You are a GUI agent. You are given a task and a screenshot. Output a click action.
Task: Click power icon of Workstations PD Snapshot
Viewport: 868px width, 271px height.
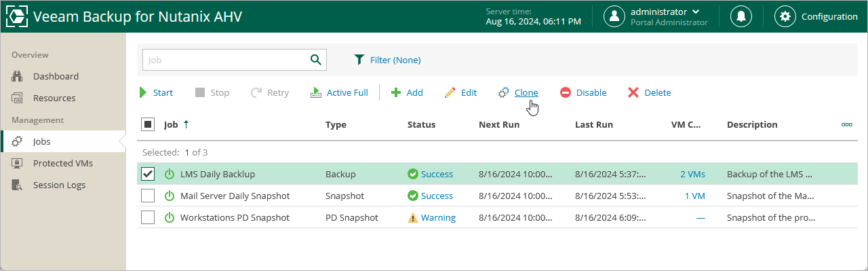coord(170,217)
